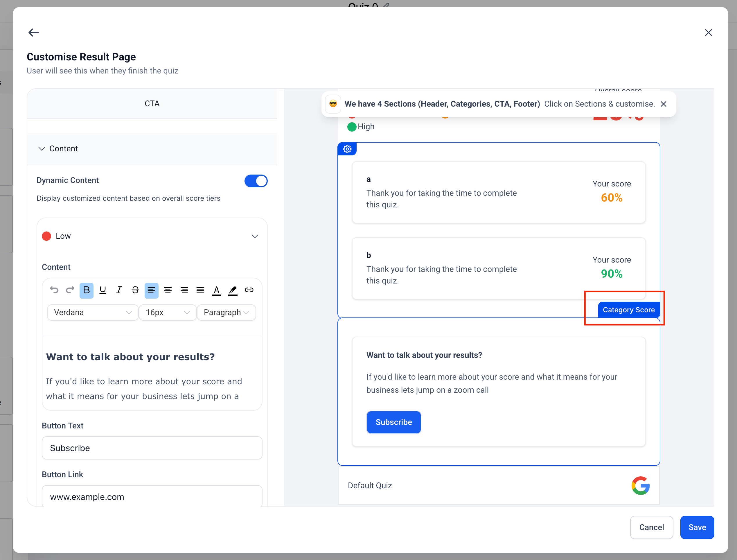
Task: Select the CTA tab header
Action: [152, 104]
